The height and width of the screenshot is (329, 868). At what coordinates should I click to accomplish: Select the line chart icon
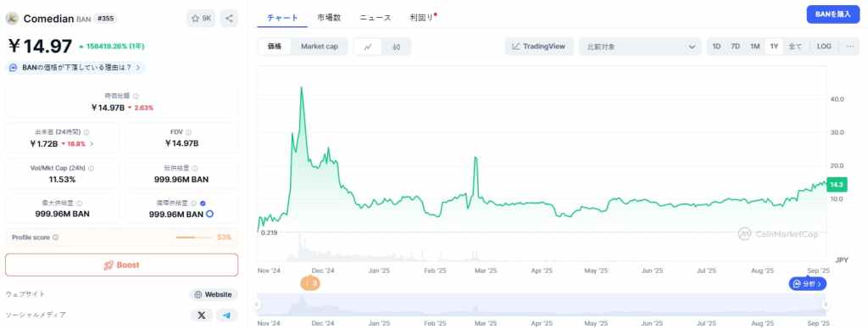coord(368,47)
